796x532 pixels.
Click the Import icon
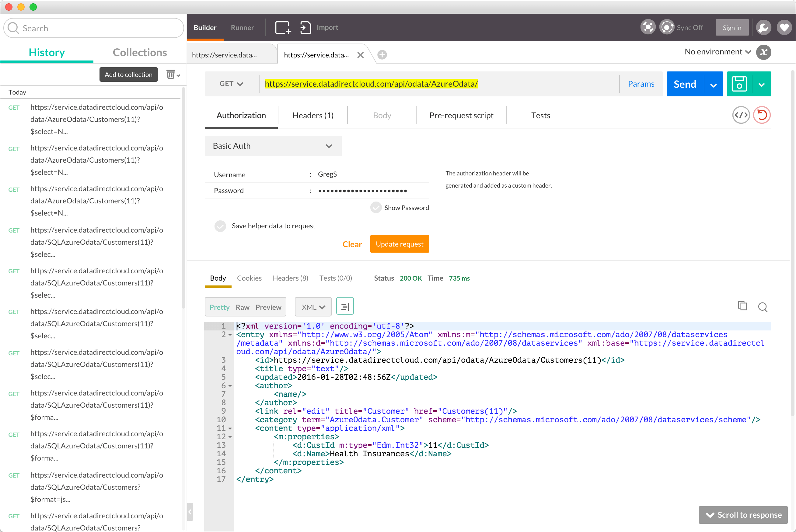[305, 27]
